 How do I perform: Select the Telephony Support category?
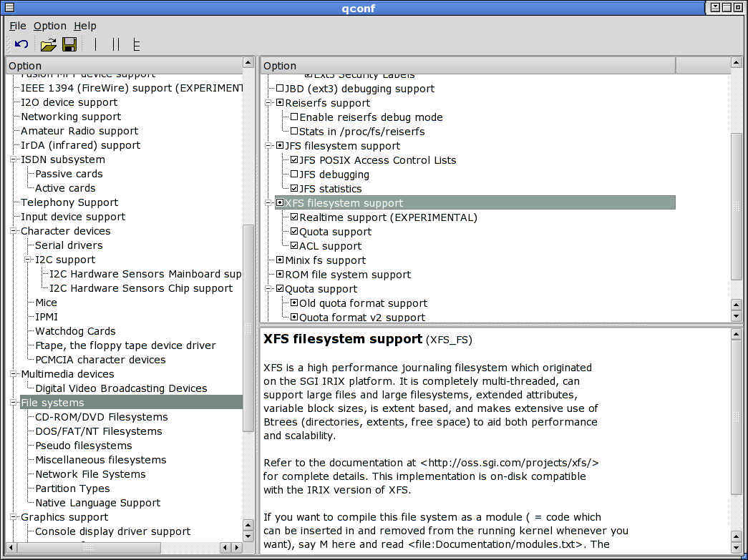pos(69,202)
